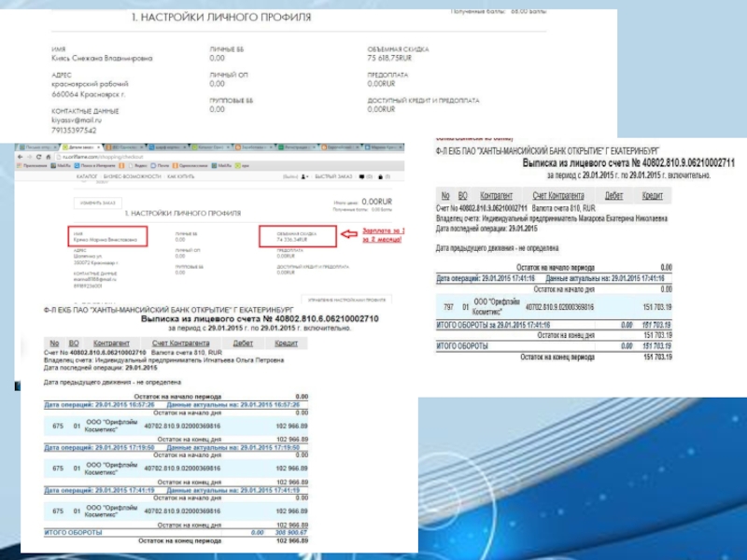747x560 pixels.
Task: Click Контрагент column header in left statement
Action: 111,343
